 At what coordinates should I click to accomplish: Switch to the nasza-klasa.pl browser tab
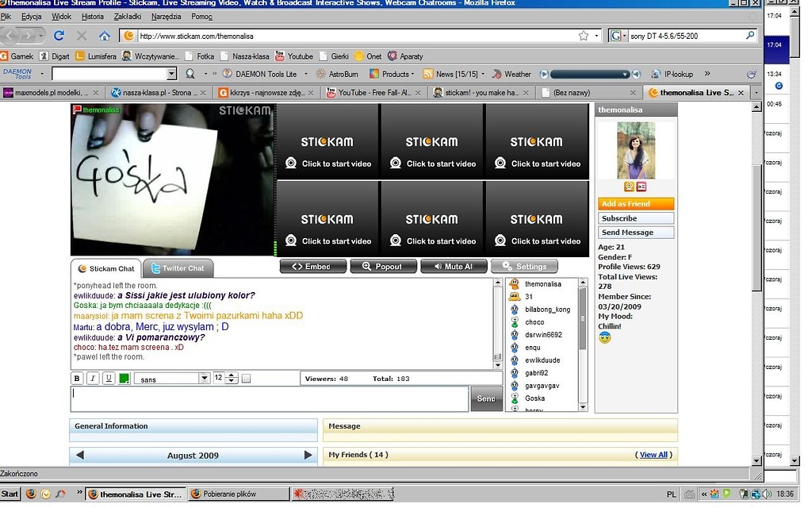click(x=157, y=93)
